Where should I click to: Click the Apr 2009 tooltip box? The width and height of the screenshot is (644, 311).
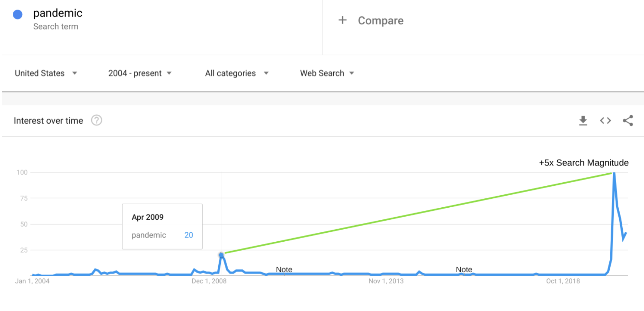coord(162,226)
